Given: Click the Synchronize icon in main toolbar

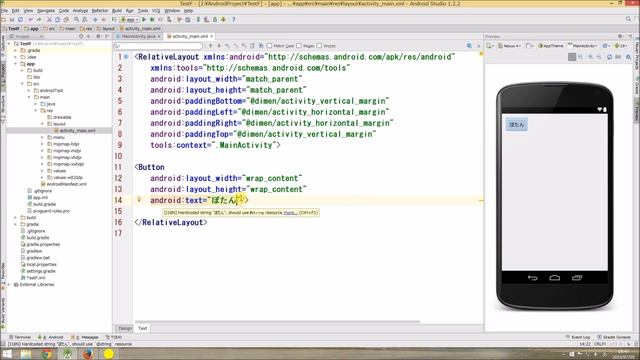Looking at the screenshot, I should coord(20,20).
